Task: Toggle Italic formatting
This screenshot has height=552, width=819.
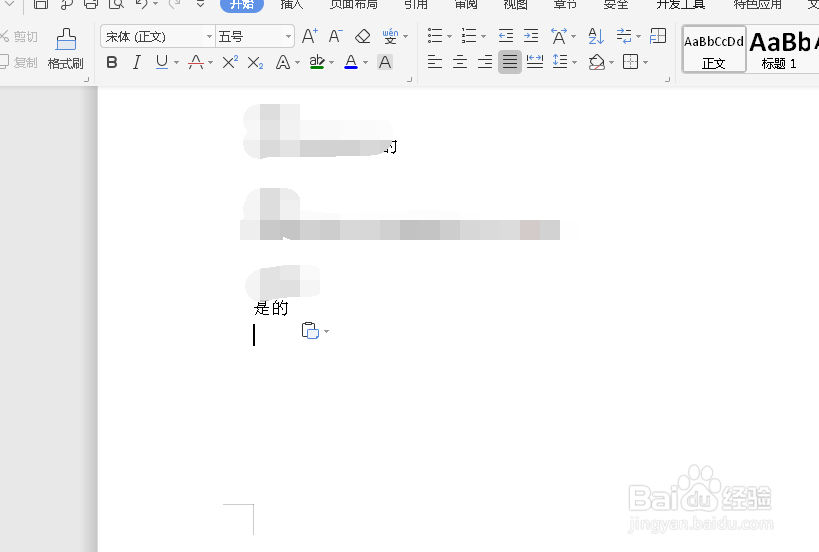Action: point(137,63)
